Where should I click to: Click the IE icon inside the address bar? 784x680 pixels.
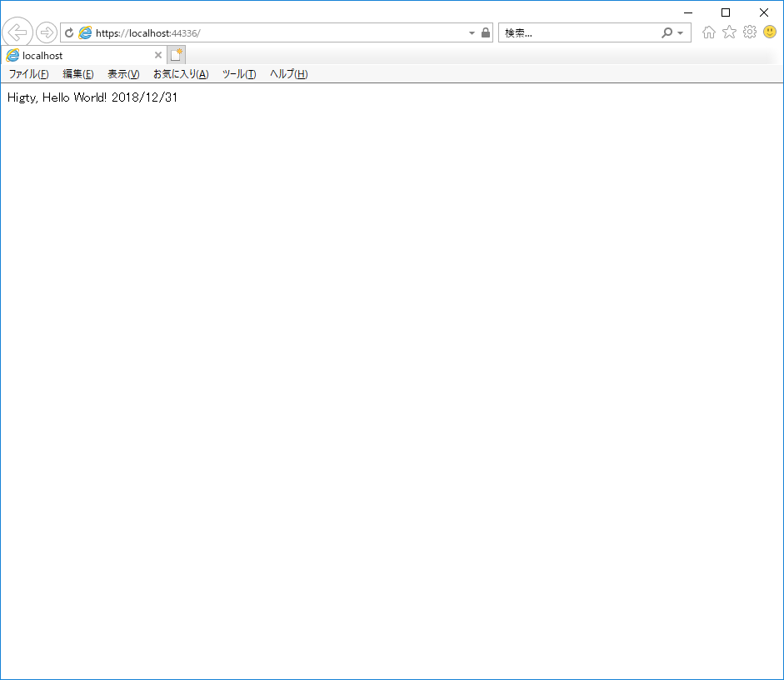click(x=86, y=32)
